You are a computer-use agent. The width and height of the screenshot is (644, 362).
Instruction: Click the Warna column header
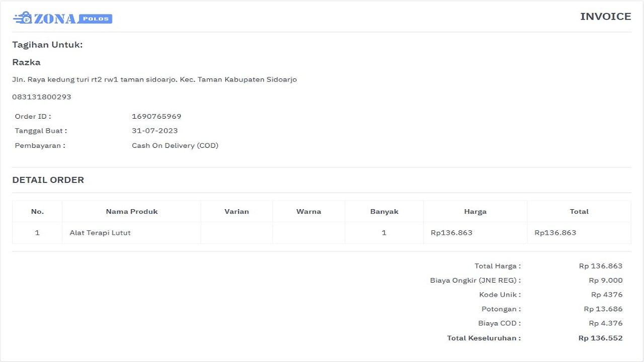pyautogui.click(x=308, y=212)
